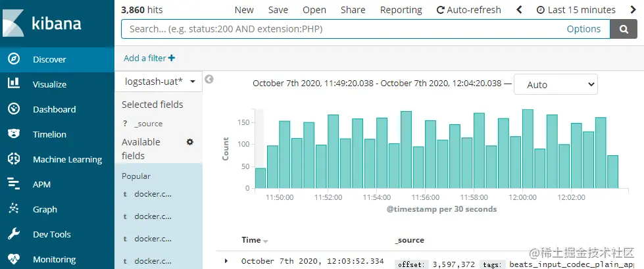Screen dimensions: 644x269
Task: Click the Auto-refresh label
Action: (x=474, y=10)
